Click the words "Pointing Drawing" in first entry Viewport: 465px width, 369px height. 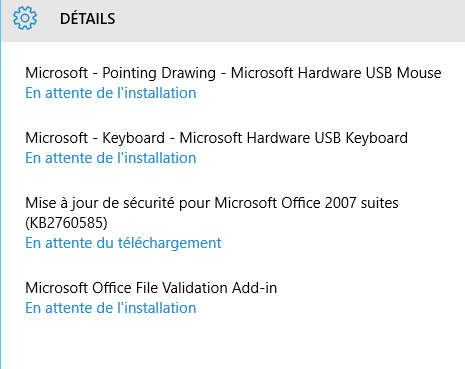tap(159, 73)
